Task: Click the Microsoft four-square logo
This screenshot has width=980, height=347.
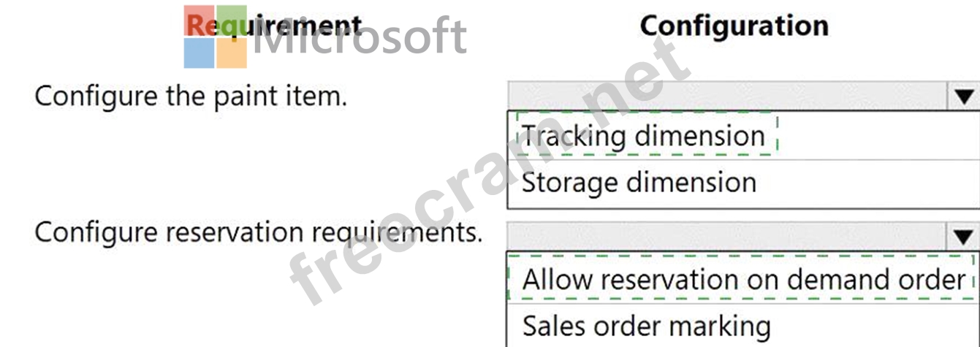Action: 216,37
